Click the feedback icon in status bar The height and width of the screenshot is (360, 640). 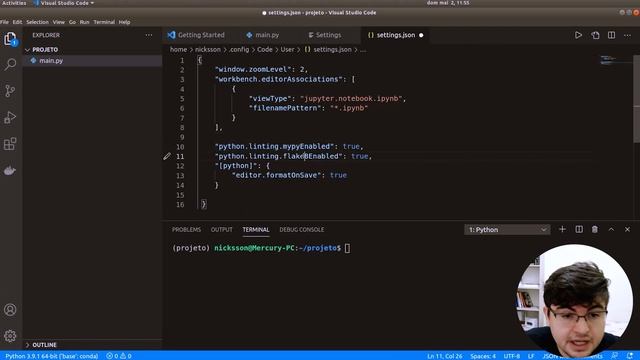pyautogui.click(x=614, y=356)
